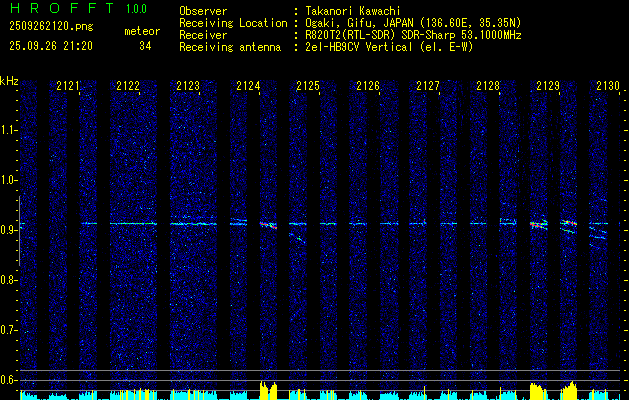Screen dimensions: 629x400
Task: Click the 2124 time marker
Action: tap(248, 85)
